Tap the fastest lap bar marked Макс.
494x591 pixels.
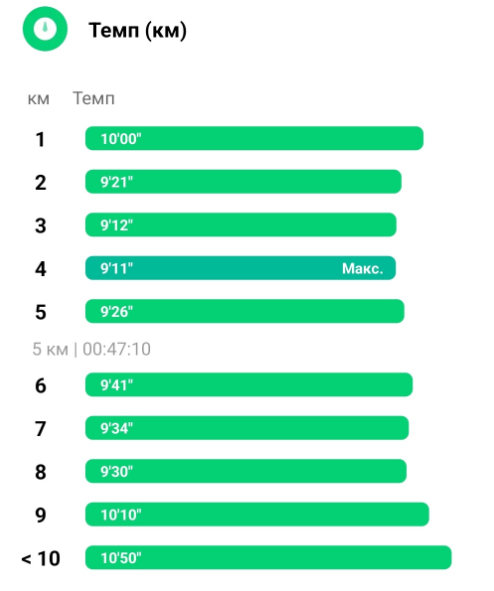(240, 268)
